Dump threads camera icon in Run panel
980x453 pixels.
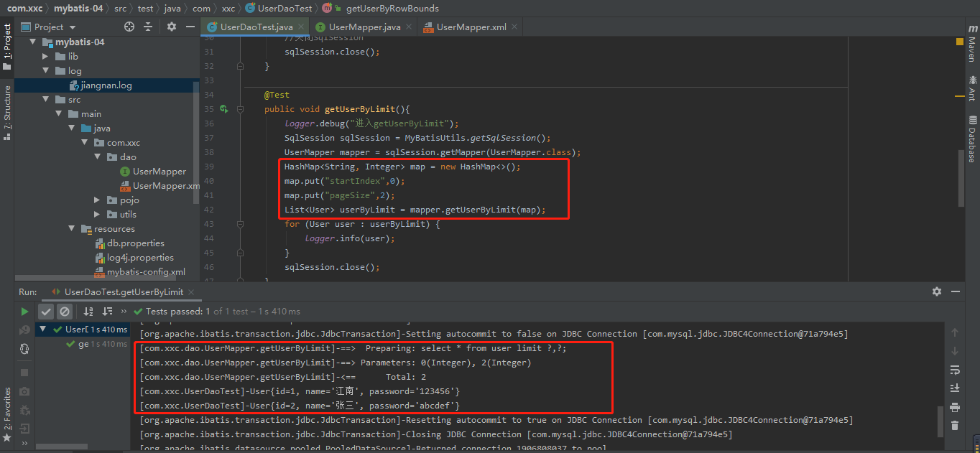click(x=24, y=392)
